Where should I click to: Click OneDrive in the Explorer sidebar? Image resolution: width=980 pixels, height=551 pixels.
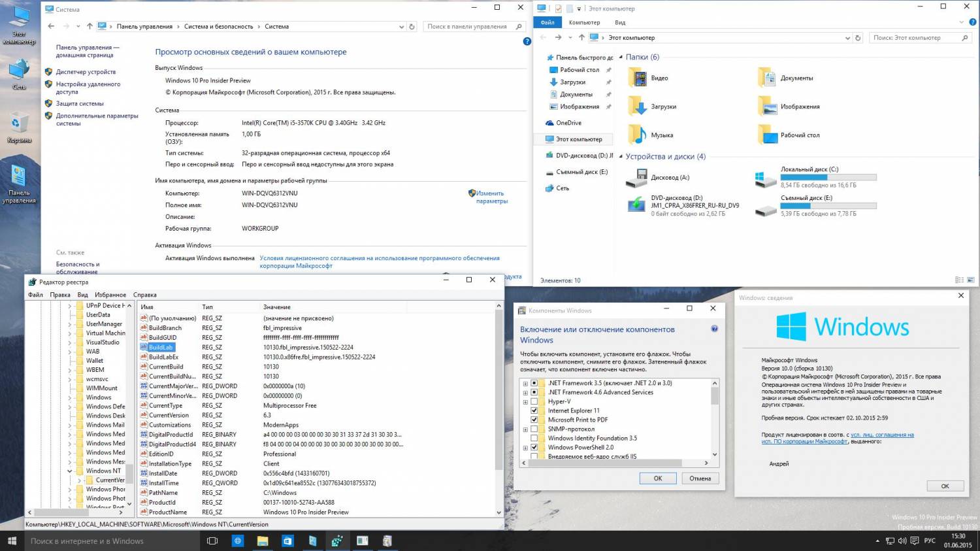[x=568, y=123]
